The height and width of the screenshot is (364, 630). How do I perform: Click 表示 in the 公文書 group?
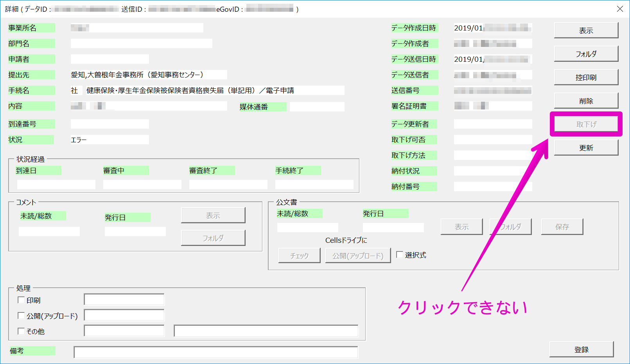tap(462, 227)
